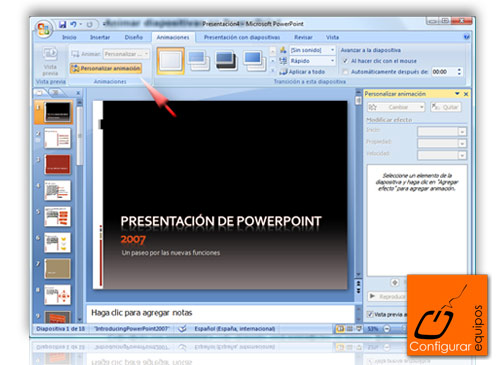The height and width of the screenshot is (365, 500).
Task: Toggle Vista previa automática checkbox
Action: pyautogui.click(x=370, y=314)
